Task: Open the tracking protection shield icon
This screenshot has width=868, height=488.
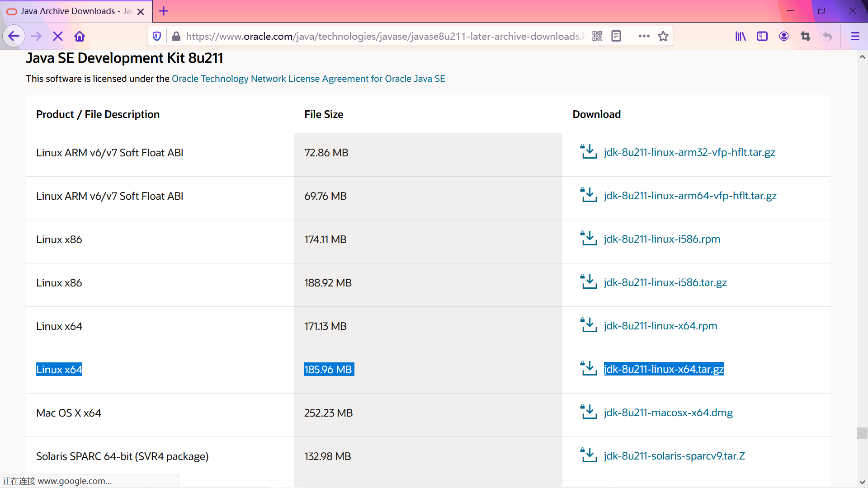Action: click(x=157, y=36)
